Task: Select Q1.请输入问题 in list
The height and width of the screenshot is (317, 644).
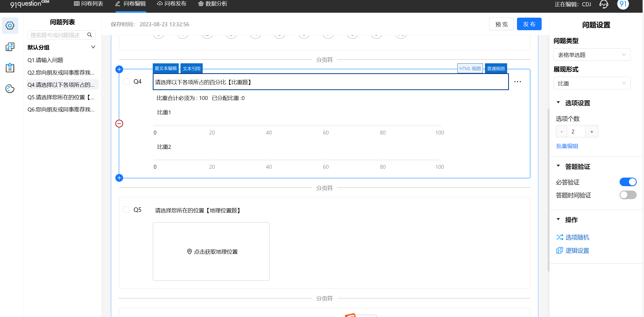Action: 62,60
